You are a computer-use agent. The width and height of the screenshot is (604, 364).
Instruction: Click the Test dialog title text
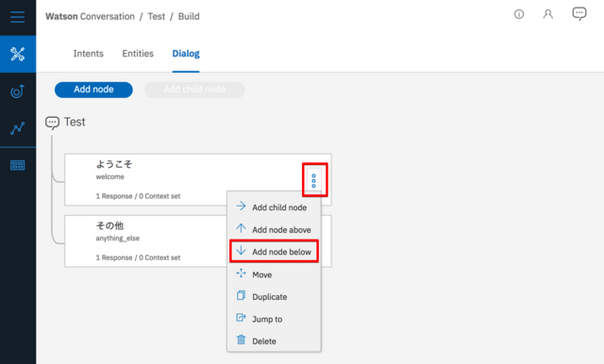pos(75,122)
